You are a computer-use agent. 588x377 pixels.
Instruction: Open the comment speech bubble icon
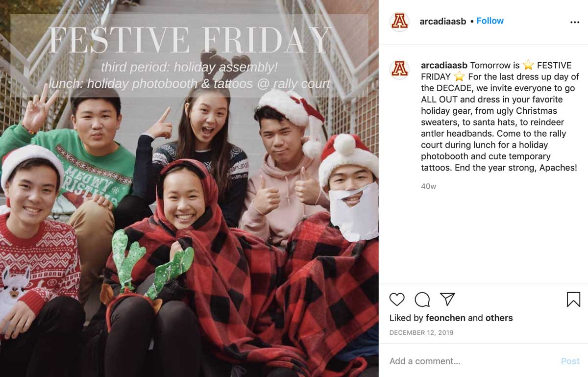[x=422, y=300]
